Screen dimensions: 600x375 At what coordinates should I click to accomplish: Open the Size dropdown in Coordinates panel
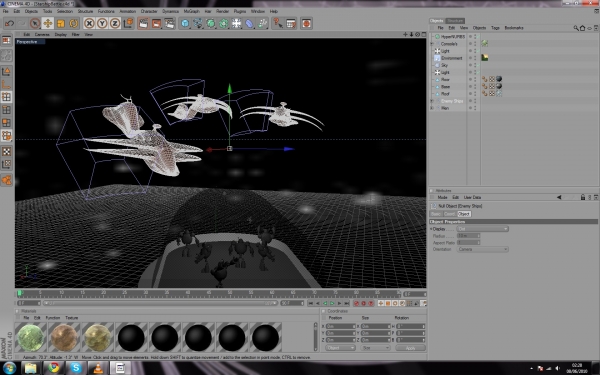click(375, 348)
